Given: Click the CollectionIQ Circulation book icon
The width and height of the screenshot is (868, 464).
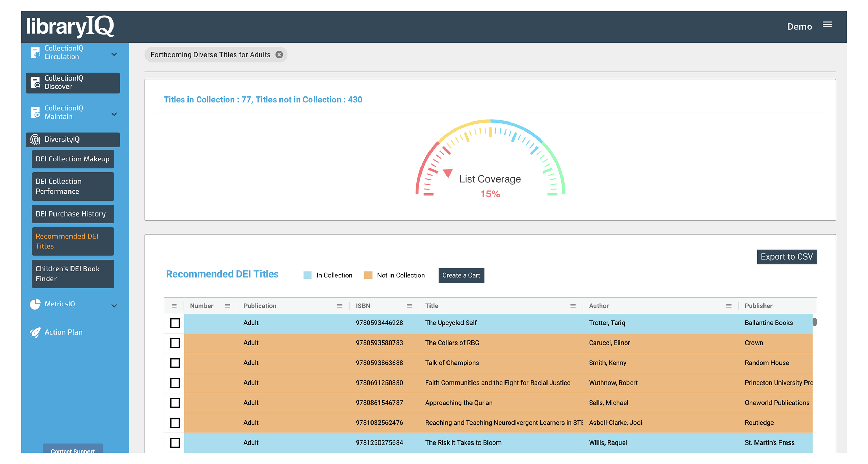Looking at the screenshot, I should (36, 52).
